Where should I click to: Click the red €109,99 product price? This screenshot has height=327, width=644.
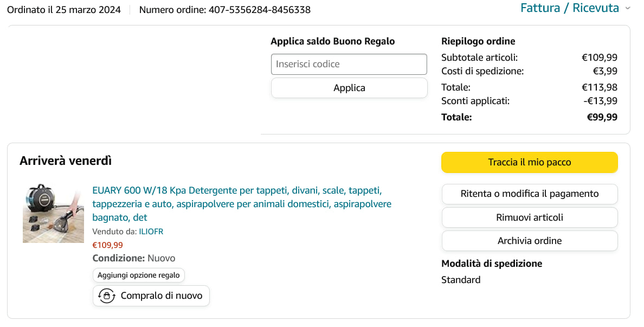tap(107, 245)
